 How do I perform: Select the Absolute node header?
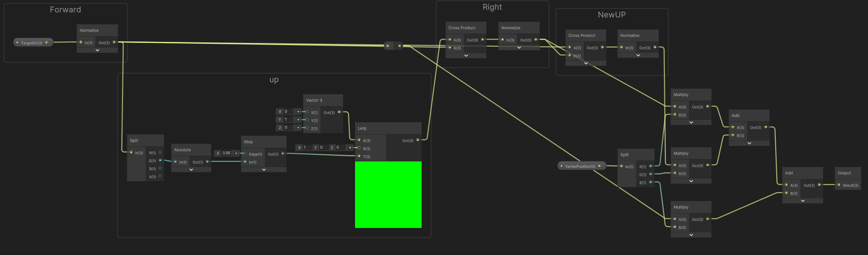point(191,150)
